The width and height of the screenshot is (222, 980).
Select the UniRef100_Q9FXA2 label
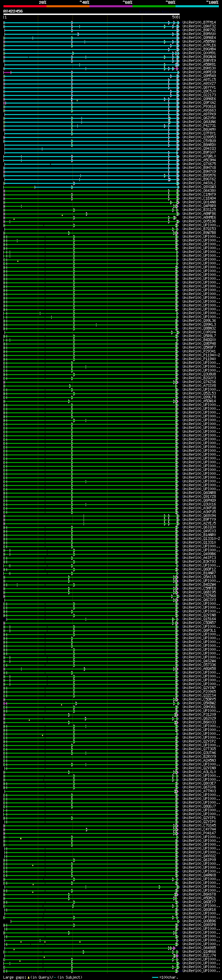click(199, 103)
